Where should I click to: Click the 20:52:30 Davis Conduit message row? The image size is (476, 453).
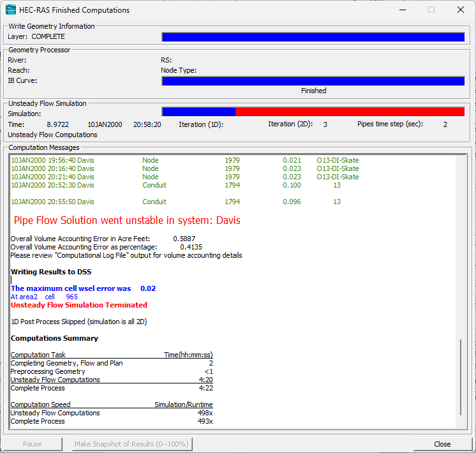pyautogui.click(x=175, y=185)
